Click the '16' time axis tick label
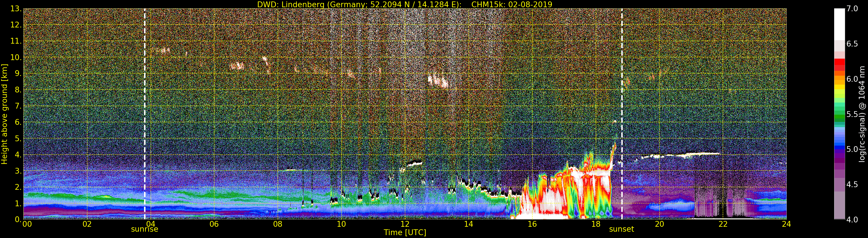This screenshot has height=238, width=868. [x=532, y=224]
